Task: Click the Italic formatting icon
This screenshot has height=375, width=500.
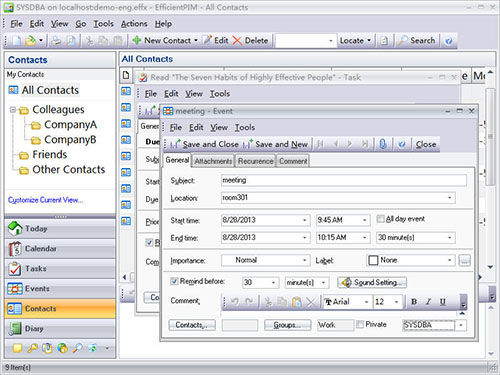Action: (x=428, y=302)
